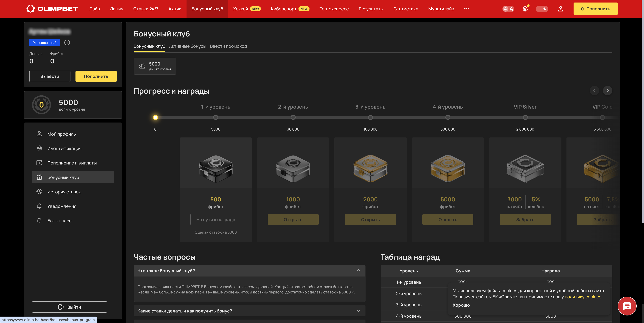
Task: Open the profile icon in the top bar
Action: pyautogui.click(x=560, y=8)
